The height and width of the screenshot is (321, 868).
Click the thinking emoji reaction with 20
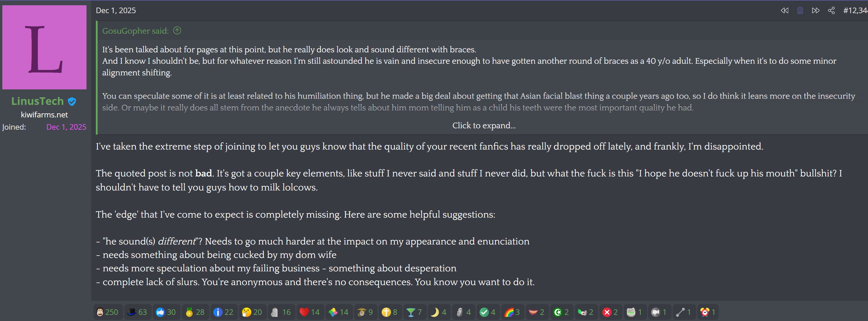[252, 312]
